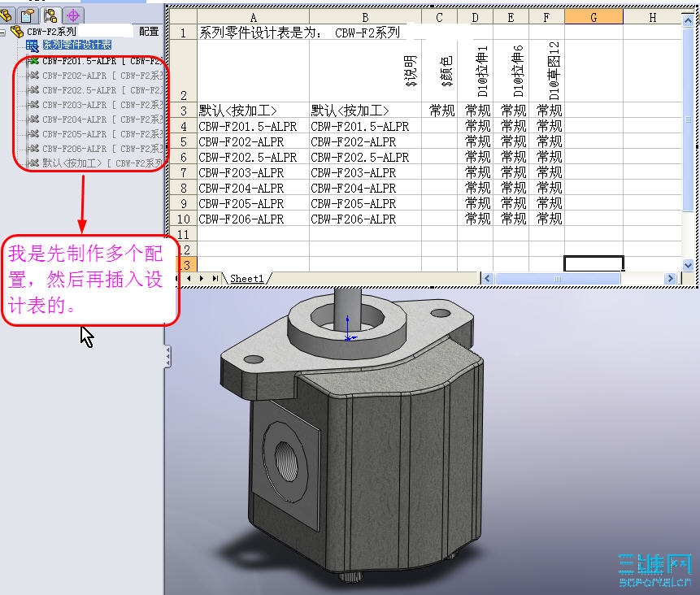Image resolution: width=700 pixels, height=595 pixels.
Task: Jump to last sheet navigation arrow
Action: point(215,278)
